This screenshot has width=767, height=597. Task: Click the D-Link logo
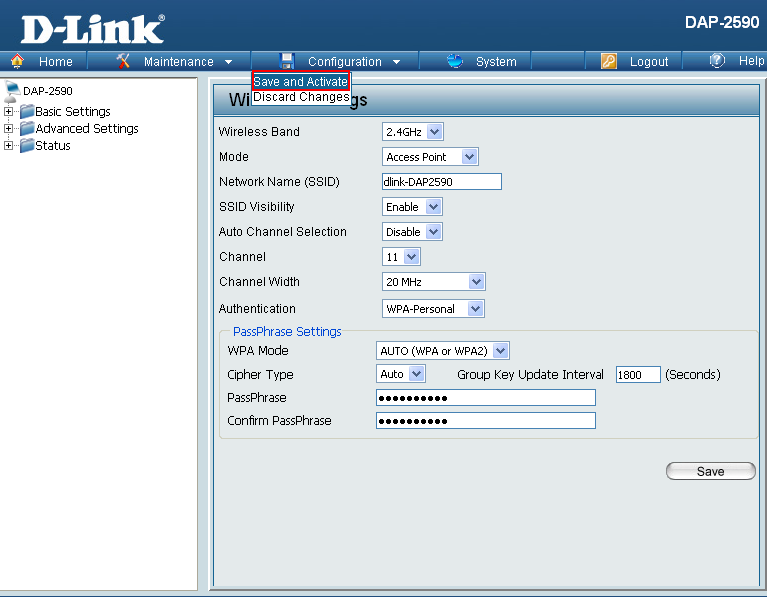pyautogui.click(x=93, y=29)
